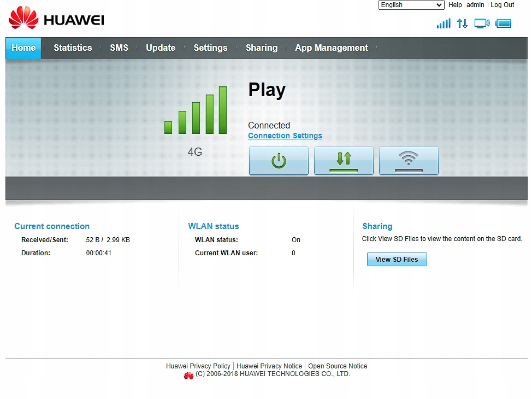Screen dimensions: 532x399
Task: Click the Received/Sent label
Action: [x=45, y=240]
